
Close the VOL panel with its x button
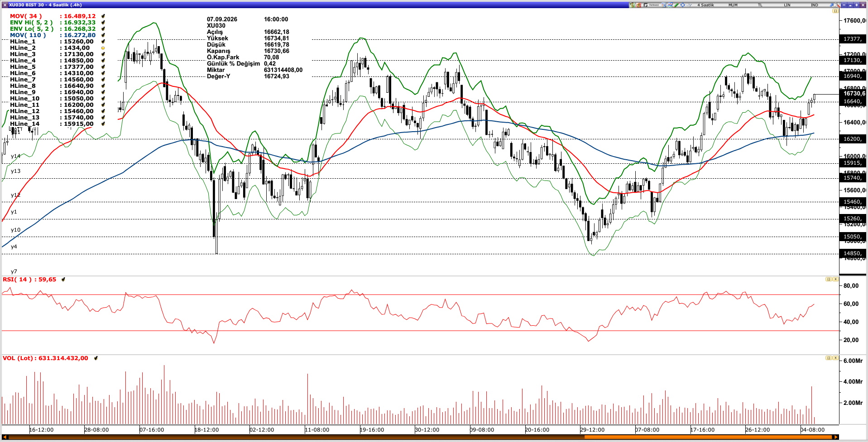[835, 358]
